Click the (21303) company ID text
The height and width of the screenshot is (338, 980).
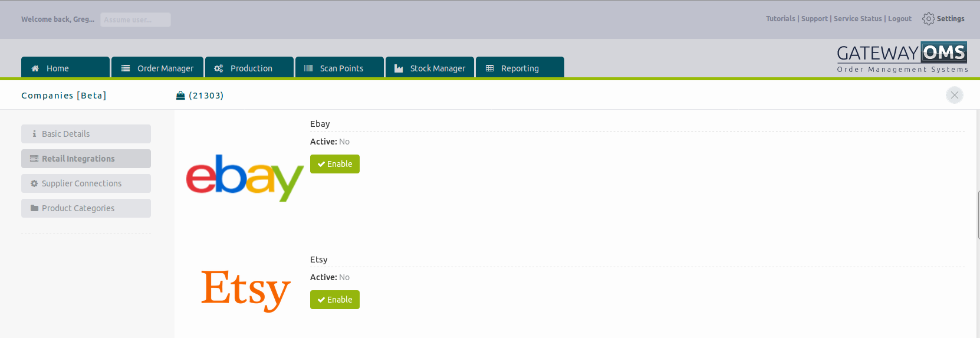click(206, 96)
